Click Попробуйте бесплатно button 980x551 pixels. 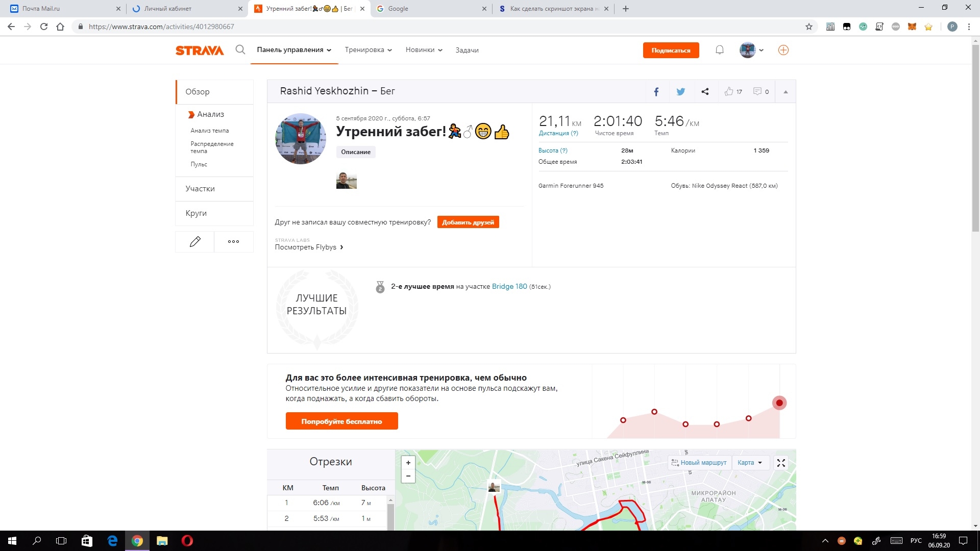(341, 421)
